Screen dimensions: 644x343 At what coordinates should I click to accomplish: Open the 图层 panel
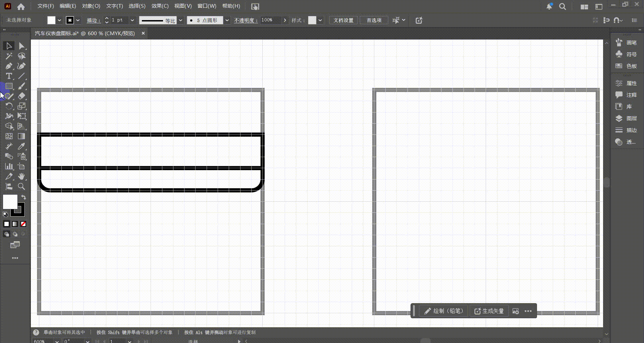[626, 119]
